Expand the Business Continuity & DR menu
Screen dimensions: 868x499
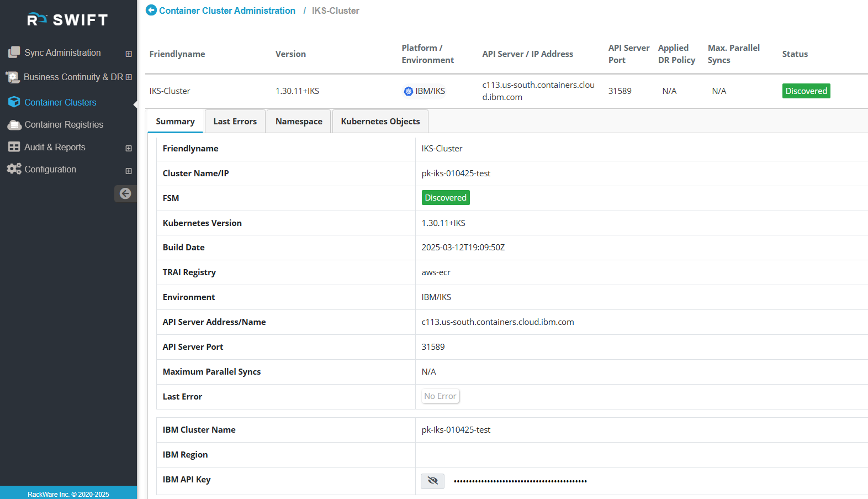tap(129, 77)
